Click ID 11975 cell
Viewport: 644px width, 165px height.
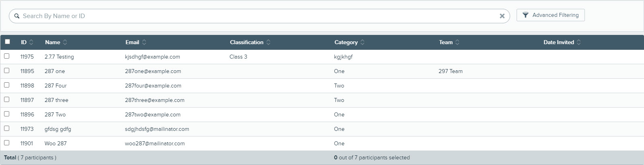click(x=27, y=57)
